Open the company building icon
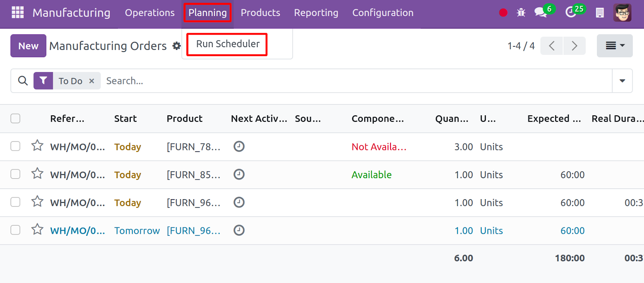Image resolution: width=644 pixels, height=283 pixels. click(600, 13)
